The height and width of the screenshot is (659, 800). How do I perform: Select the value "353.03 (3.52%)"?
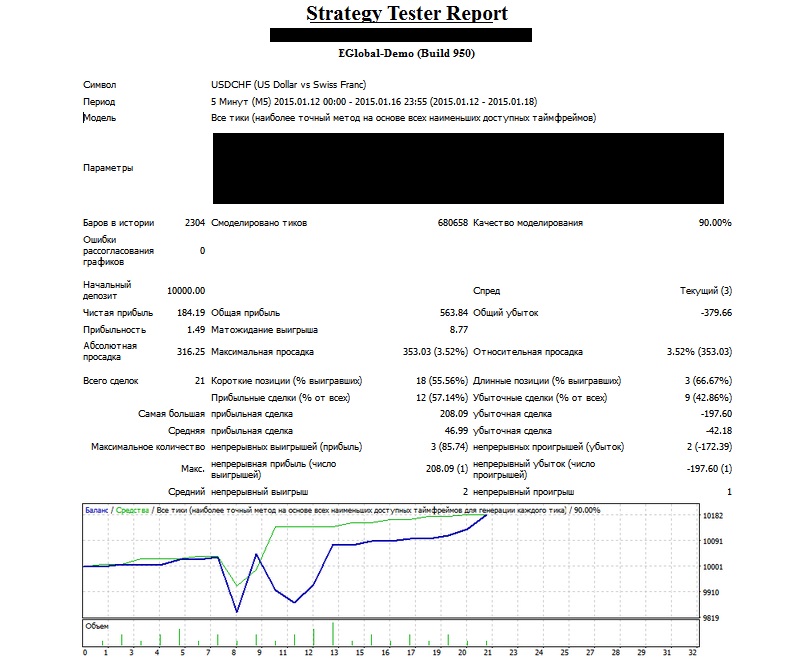[x=435, y=352]
